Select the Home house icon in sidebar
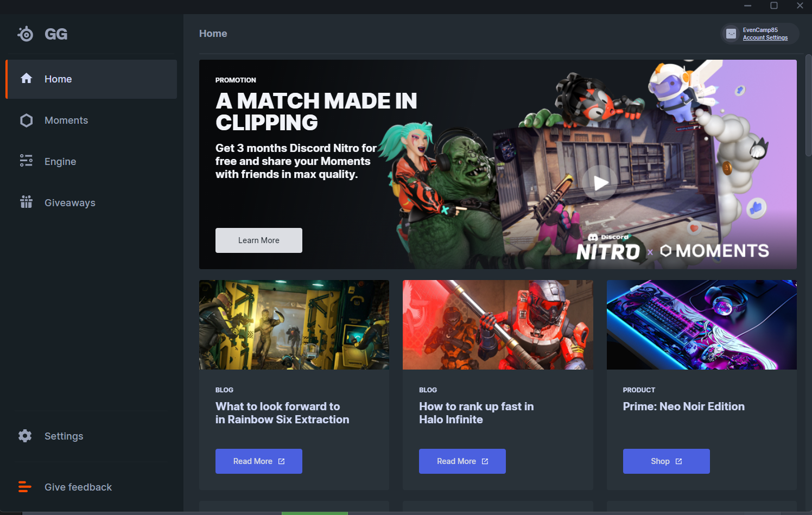This screenshot has width=812, height=515. (x=26, y=79)
